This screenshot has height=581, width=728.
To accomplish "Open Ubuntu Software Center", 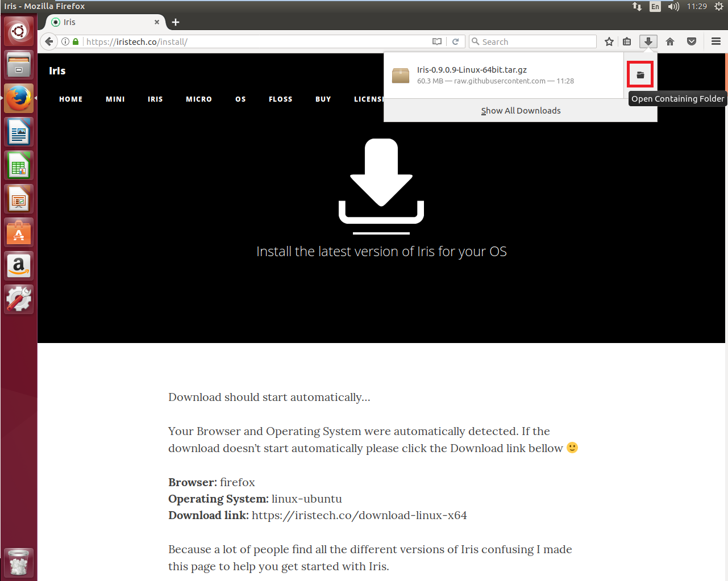I will pyautogui.click(x=19, y=232).
